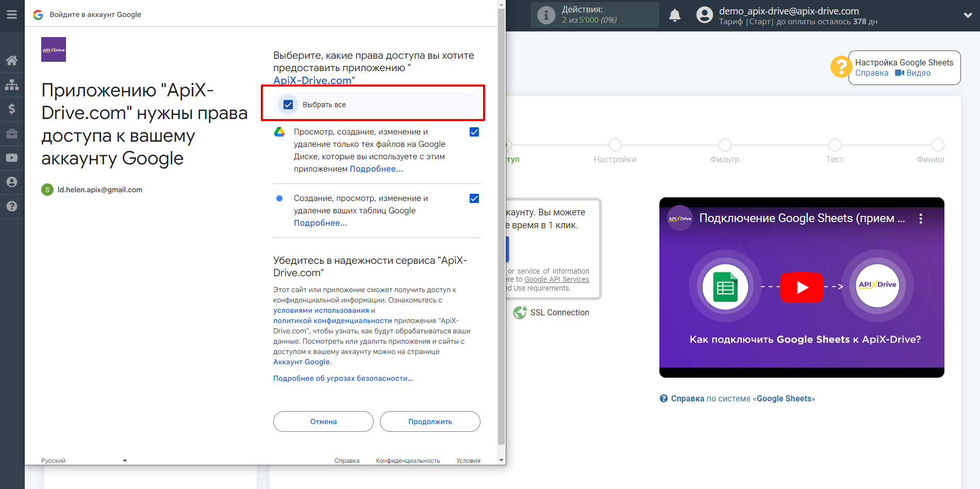Screen dimensions: 980x489
Task: Open the YouTube video icon in sidebar
Action: (12, 158)
